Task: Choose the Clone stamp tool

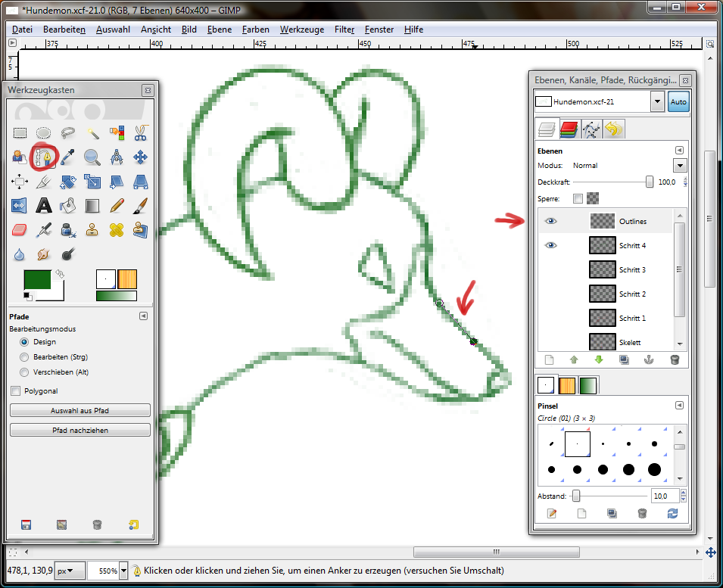Action: 92,229
